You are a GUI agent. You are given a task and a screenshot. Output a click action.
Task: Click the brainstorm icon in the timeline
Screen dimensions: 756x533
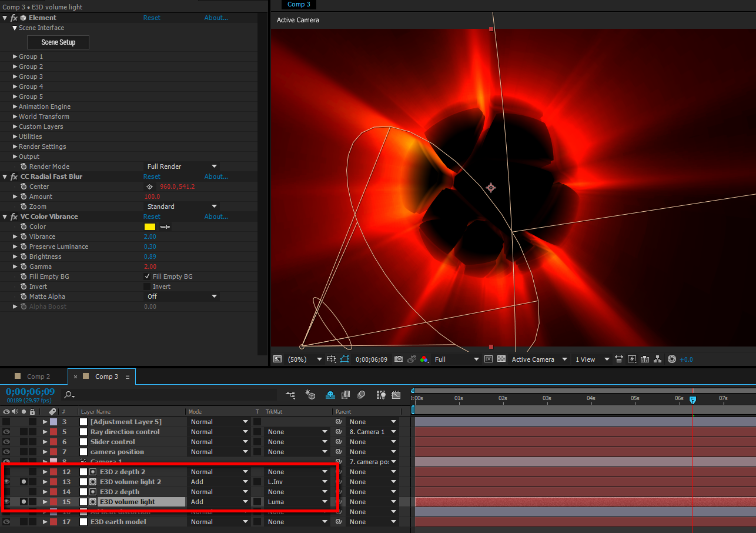[x=381, y=395]
